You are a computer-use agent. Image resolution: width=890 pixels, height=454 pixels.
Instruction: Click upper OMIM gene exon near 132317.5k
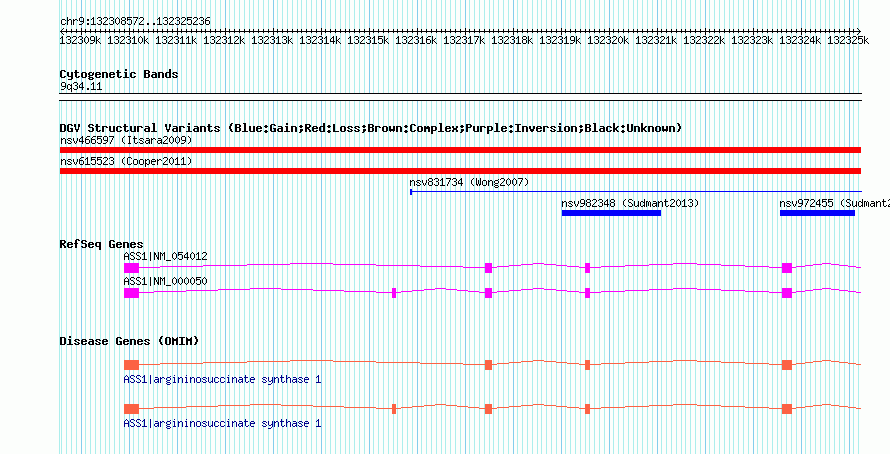pyautogui.click(x=488, y=364)
